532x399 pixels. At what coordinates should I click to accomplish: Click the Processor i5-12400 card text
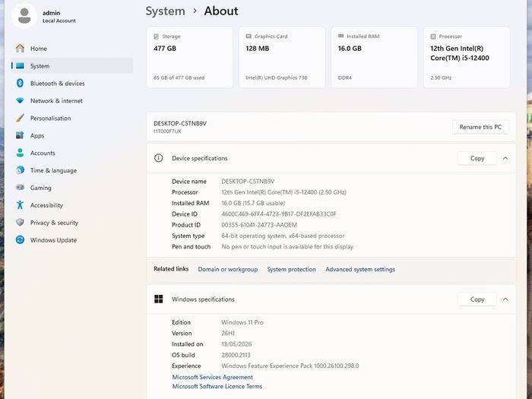459,53
